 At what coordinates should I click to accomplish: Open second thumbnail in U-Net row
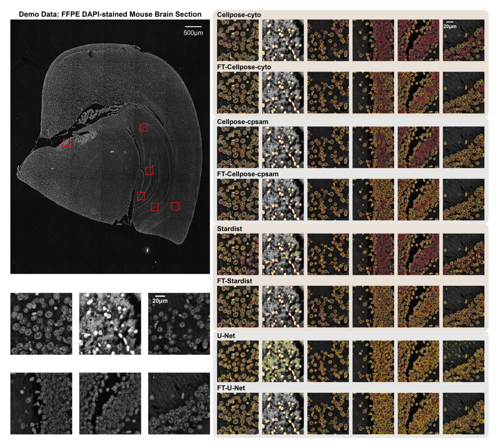[283, 361]
